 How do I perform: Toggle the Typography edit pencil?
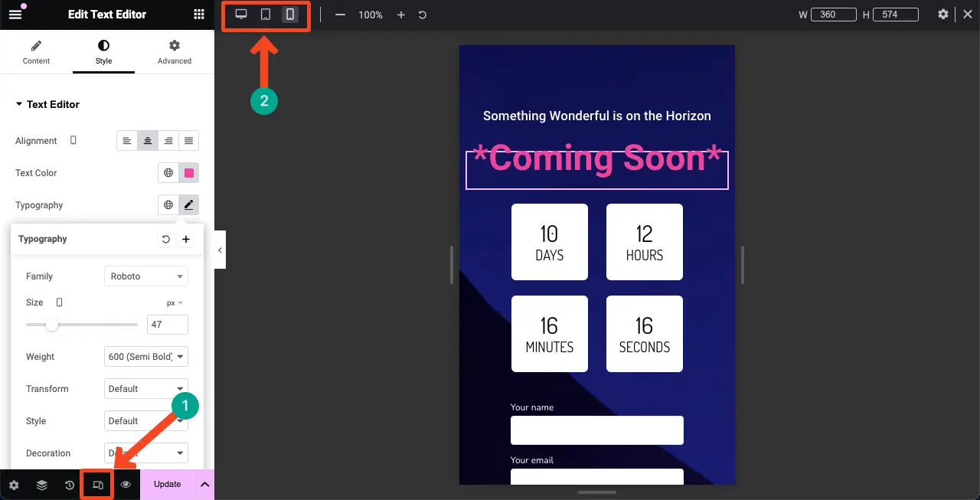coord(189,205)
